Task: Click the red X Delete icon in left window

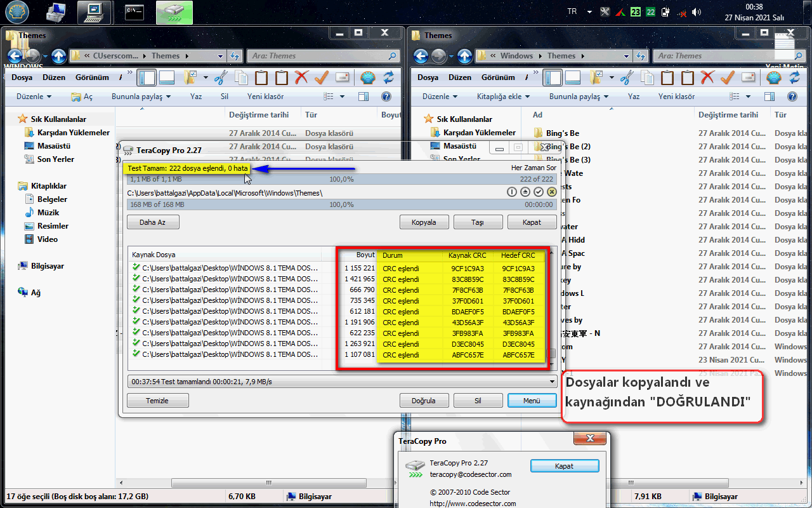Action: point(301,77)
